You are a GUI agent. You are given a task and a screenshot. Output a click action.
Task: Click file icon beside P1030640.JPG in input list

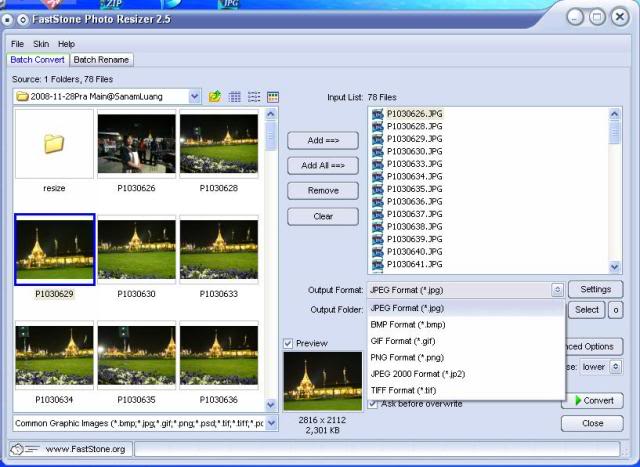coord(378,252)
